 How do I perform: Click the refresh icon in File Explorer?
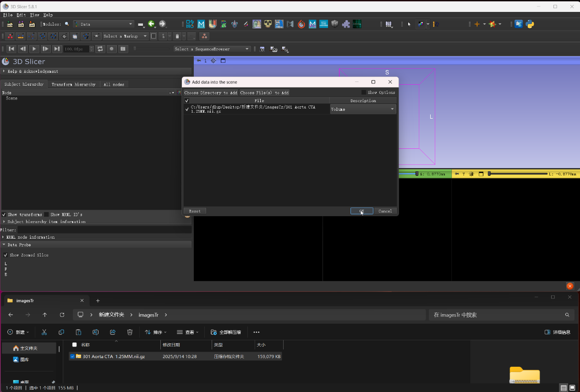[62, 315]
